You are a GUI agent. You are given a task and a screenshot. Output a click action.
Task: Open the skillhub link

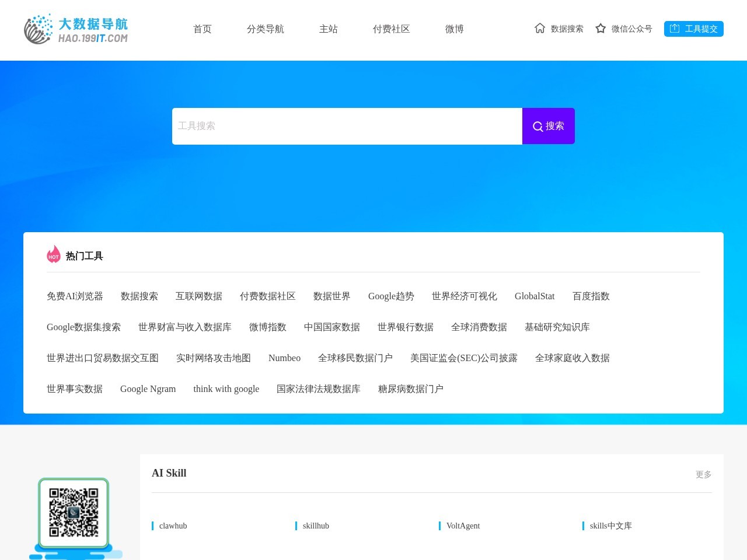[x=316, y=526]
